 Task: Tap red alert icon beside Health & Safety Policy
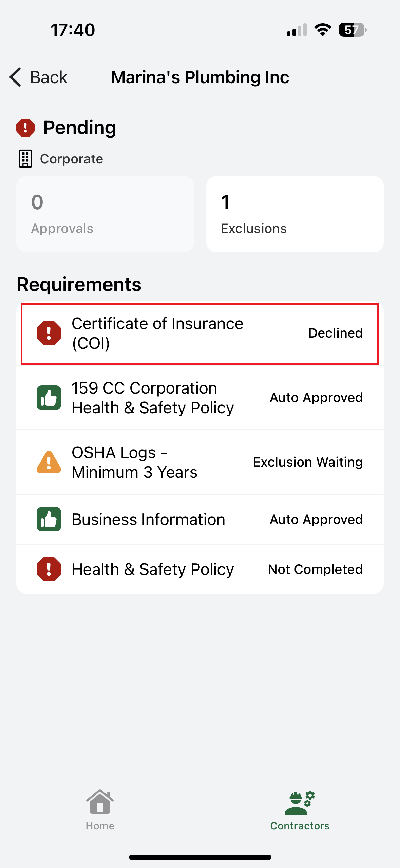click(x=49, y=569)
